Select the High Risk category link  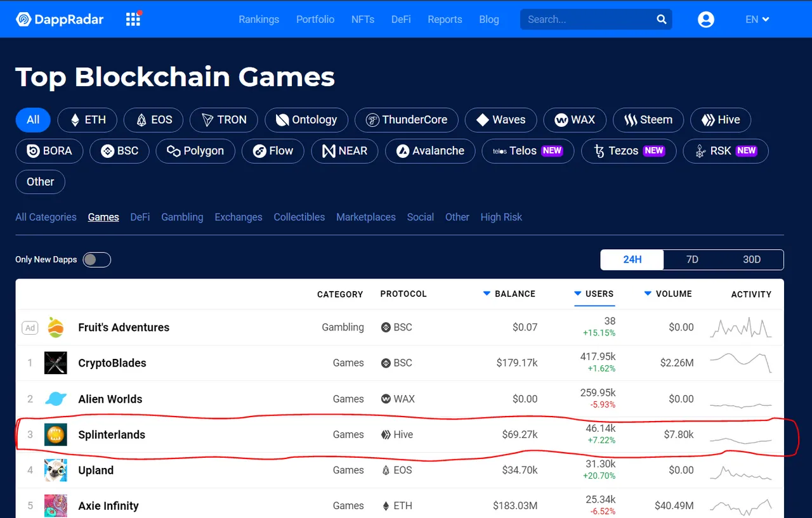coord(501,217)
